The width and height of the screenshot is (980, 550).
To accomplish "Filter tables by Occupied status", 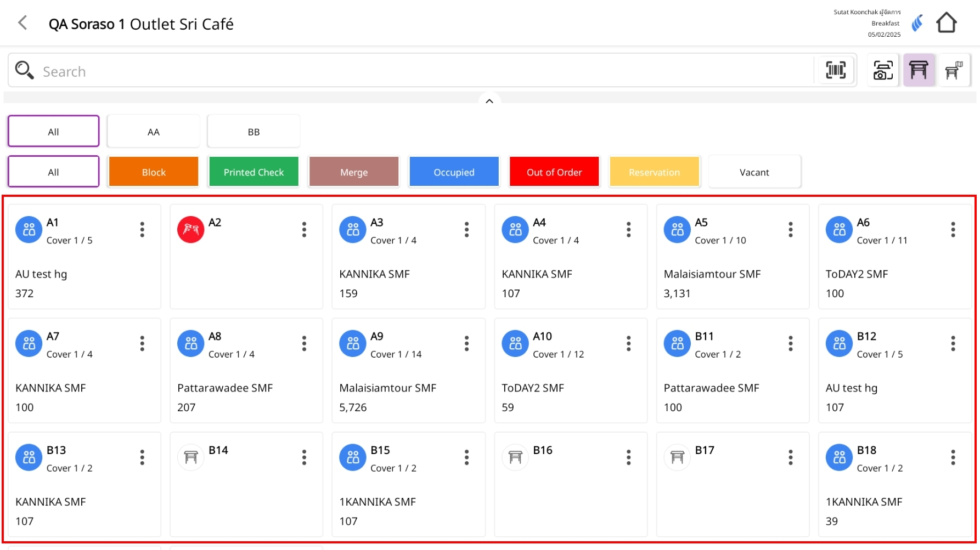I will 454,172.
